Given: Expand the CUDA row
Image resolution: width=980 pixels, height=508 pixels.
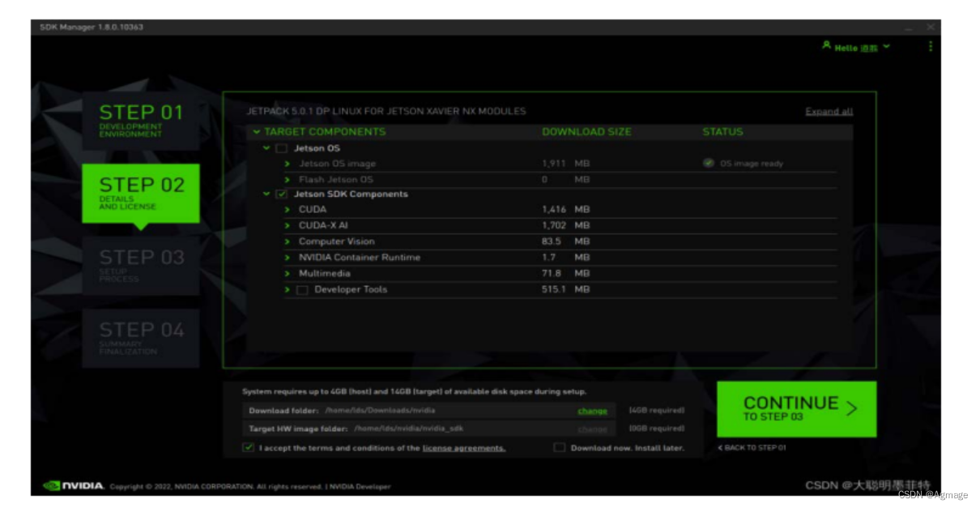Looking at the screenshot, I should 288,210.
